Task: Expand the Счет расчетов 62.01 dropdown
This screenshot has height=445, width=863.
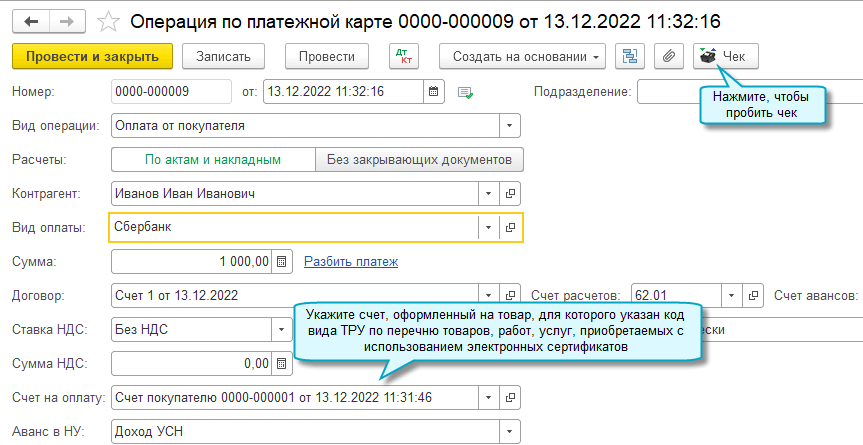Action: click(x=731, y=295)
